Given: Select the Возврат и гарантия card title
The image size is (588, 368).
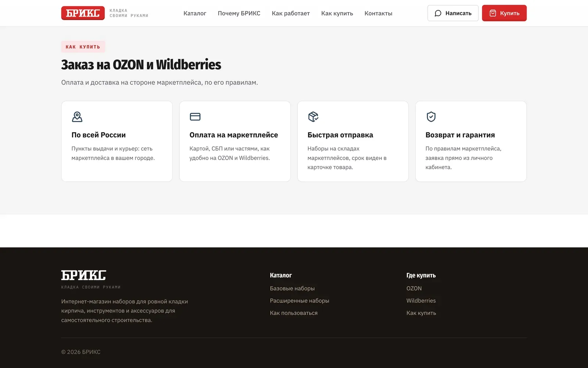Looking at the screenshot, I should click(x=460, y=135).
